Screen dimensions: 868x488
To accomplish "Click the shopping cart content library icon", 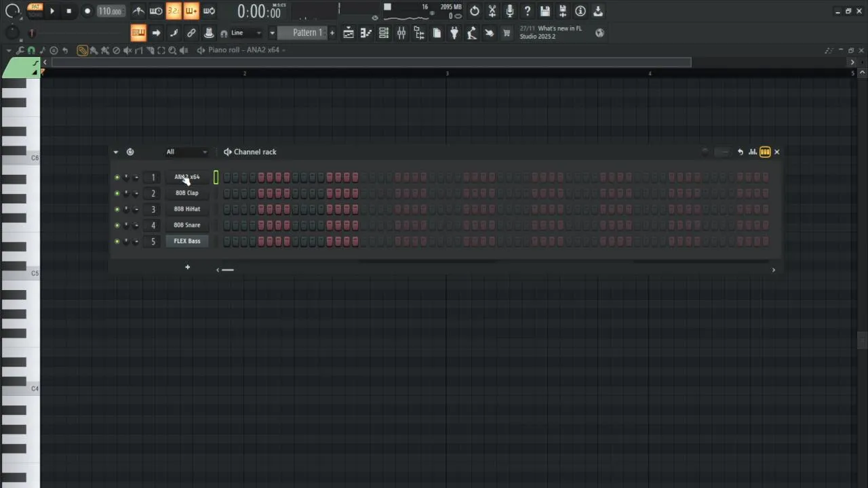I will tap(506, 33).
